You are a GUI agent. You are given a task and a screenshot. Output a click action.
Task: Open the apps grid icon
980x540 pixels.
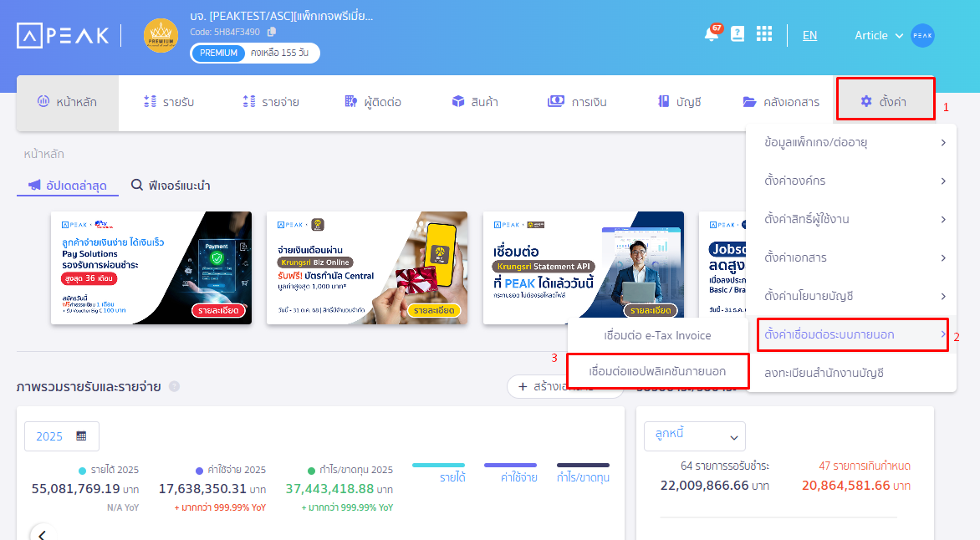coord(764,34)
